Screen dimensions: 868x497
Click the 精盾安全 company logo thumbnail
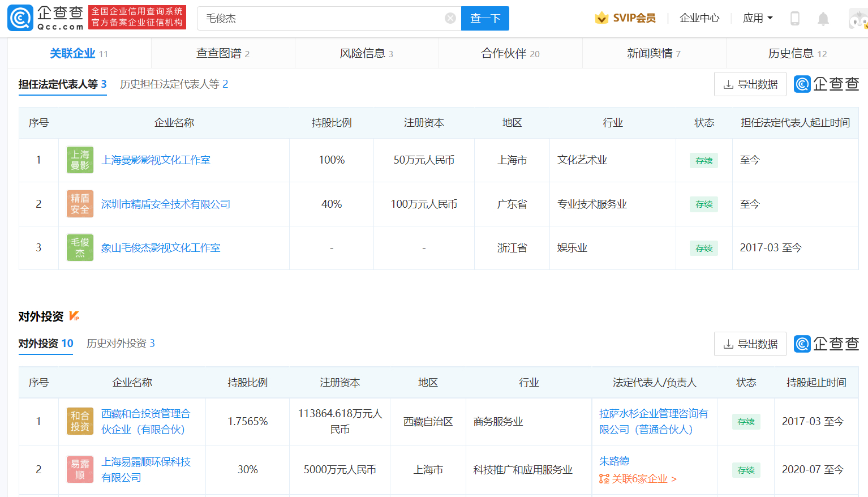click(x=80, y=204)
